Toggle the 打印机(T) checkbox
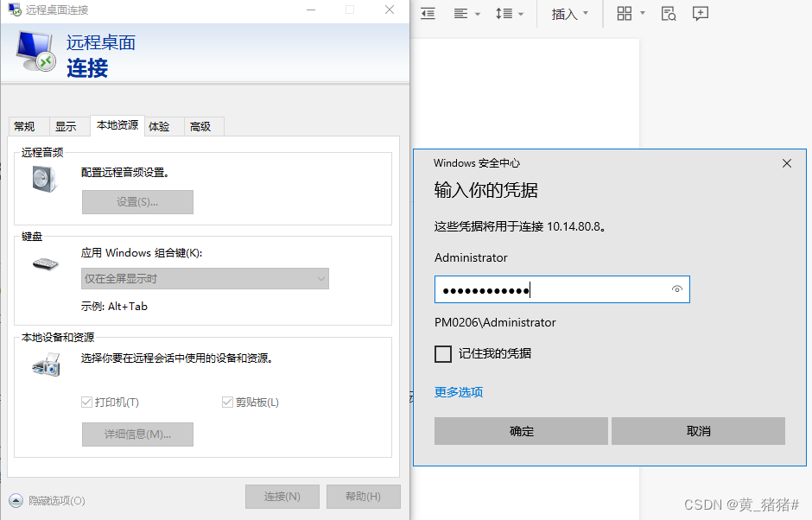Screen dimensions: 812x520 pyautogui.click(x=86, y=402)
